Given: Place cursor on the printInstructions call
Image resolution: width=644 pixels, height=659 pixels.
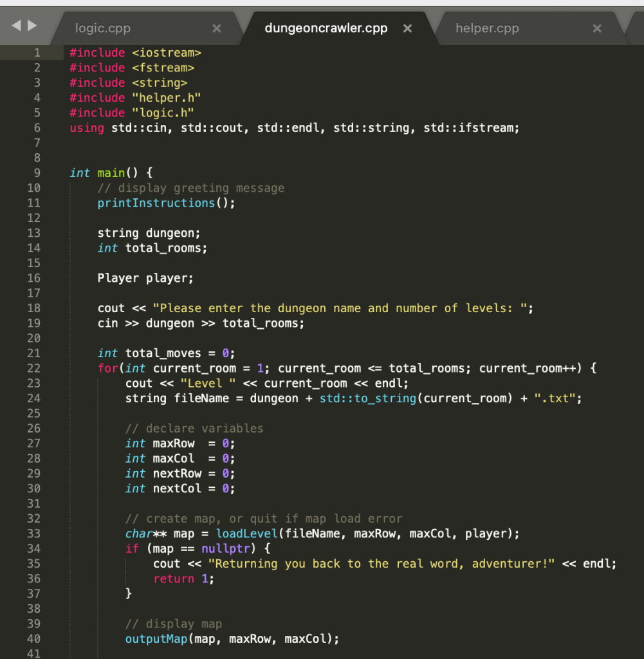Looking at the screenshot, I should click(148, 203).
